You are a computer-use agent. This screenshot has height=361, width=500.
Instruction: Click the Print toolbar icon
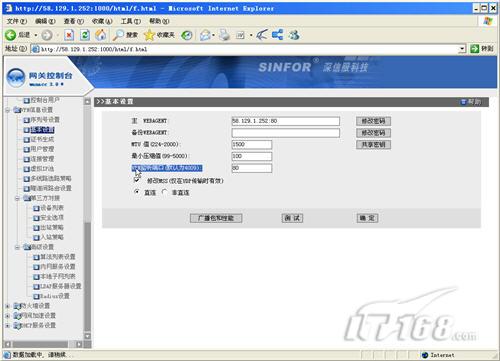(224, 35)
